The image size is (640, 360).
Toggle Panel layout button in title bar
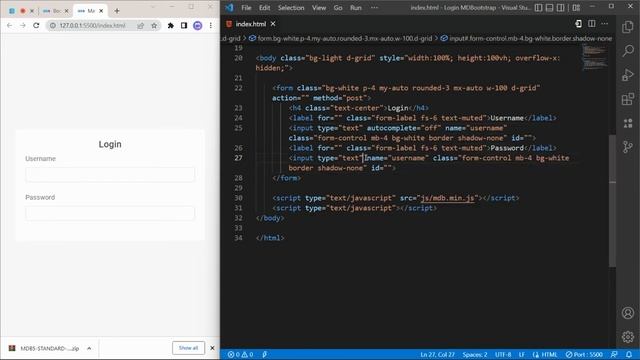point(549,7)
